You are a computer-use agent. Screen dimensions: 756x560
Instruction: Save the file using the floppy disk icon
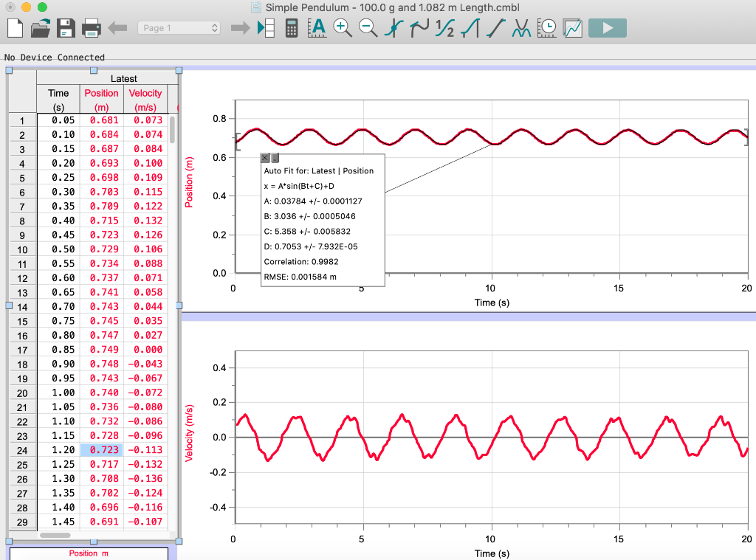[x=66, y=28]
